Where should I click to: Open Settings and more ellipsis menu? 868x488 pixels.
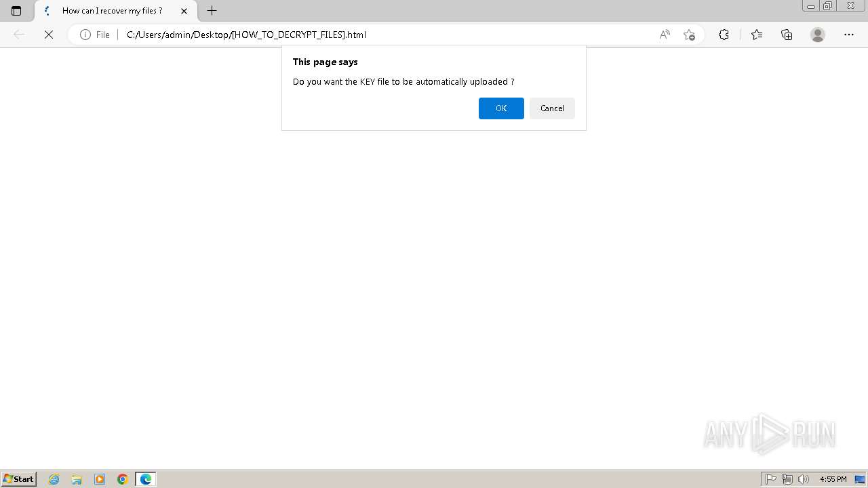[849, 35]
